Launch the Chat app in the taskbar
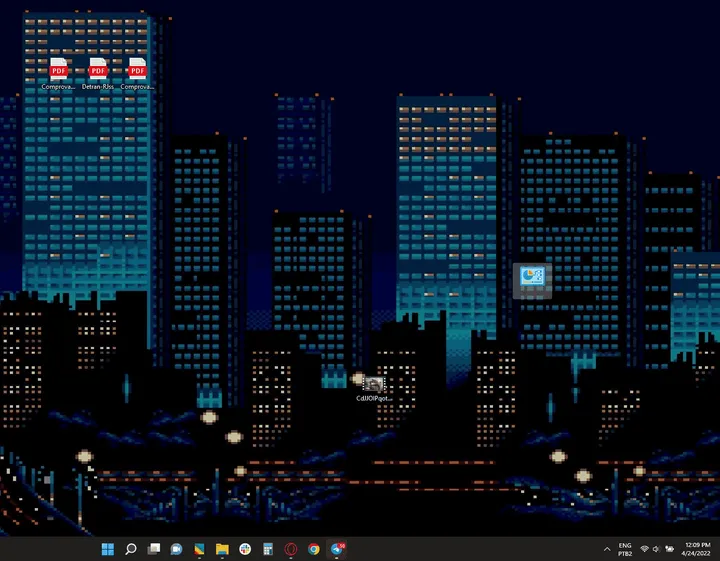Image resolution: width=720 pixels, height=561 pixels. coord(176,549)
